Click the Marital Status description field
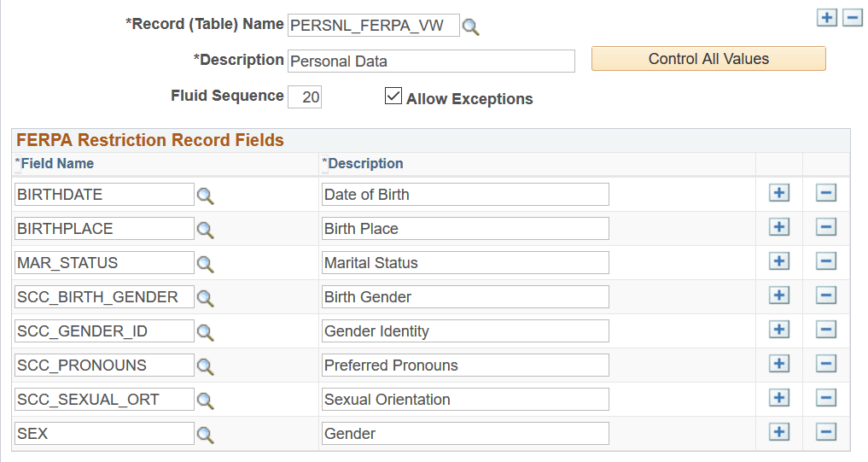This screenshot has height=462, width=868. [x=465, y=262]
